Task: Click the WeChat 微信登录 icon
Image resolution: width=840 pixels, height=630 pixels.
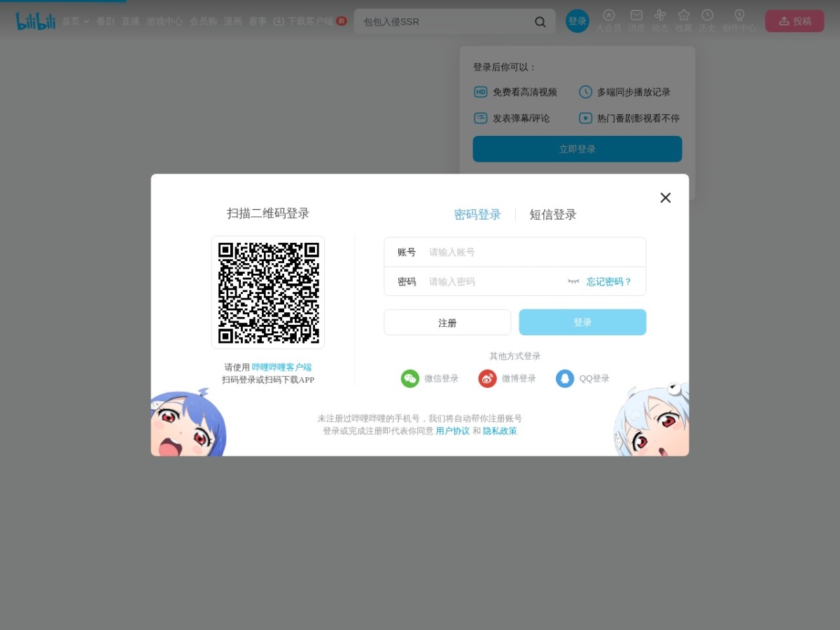Action: (x=409, y=379)
